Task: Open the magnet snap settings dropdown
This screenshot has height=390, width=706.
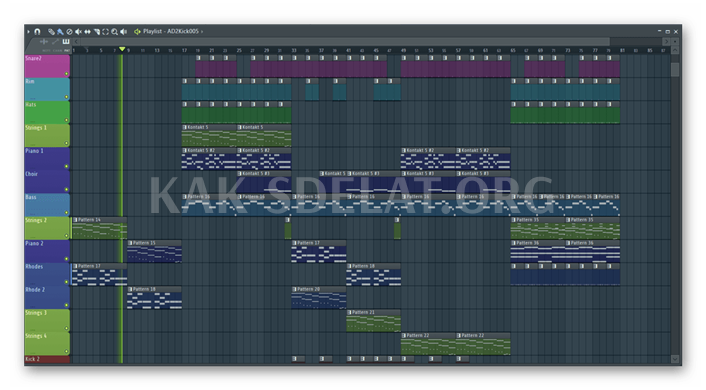Action: pyautogui.click(x=37, y=32)
